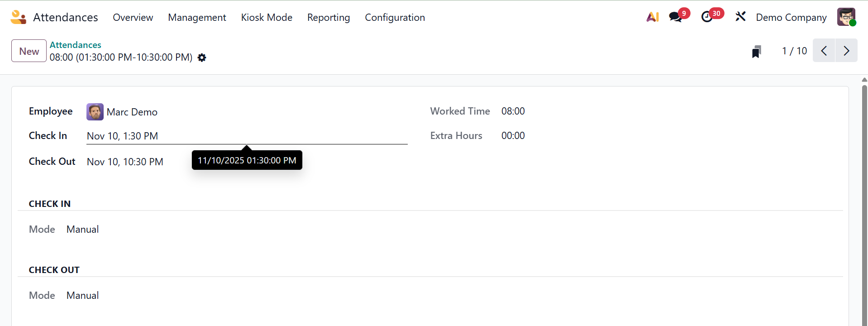
Task: Open the conversations message icon
Action: pyautogui.click(x=676, y=17)
